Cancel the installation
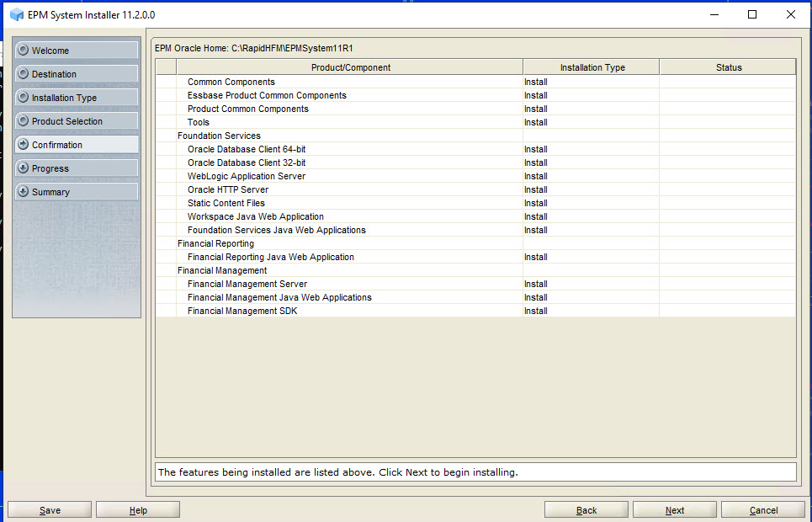 click(763, 510)
